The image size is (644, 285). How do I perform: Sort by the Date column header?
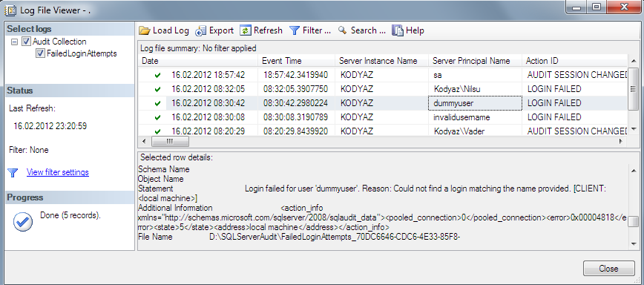198,61
